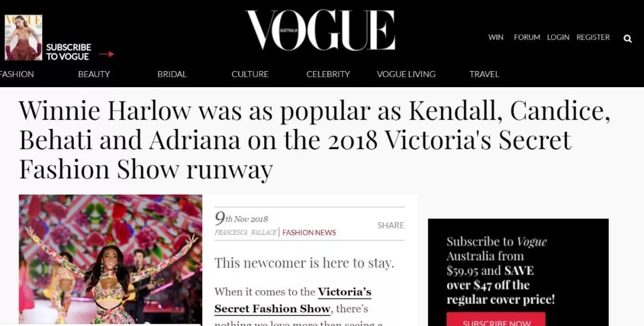Select the Bridal menu item
This screenshot has height=326, width=644.
coord(172,74)
